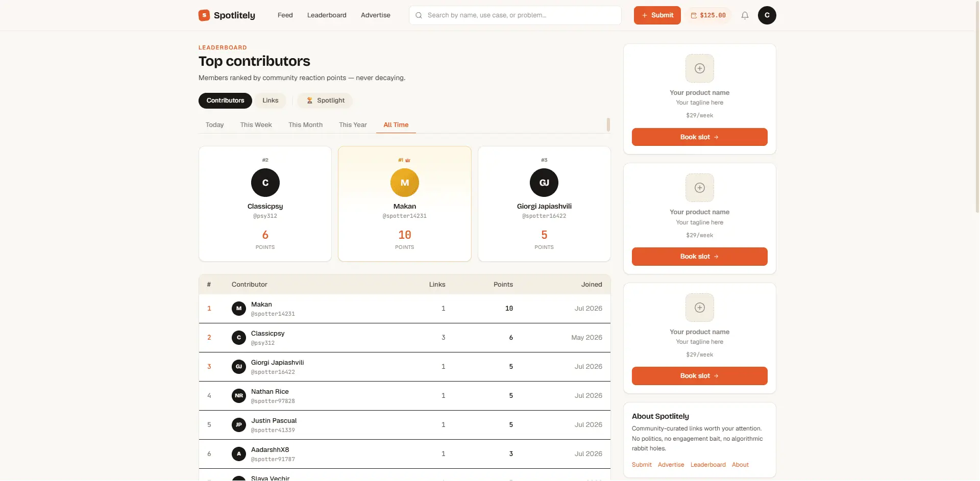
Task: Open the Submit footer link
Action: (642, 465)
